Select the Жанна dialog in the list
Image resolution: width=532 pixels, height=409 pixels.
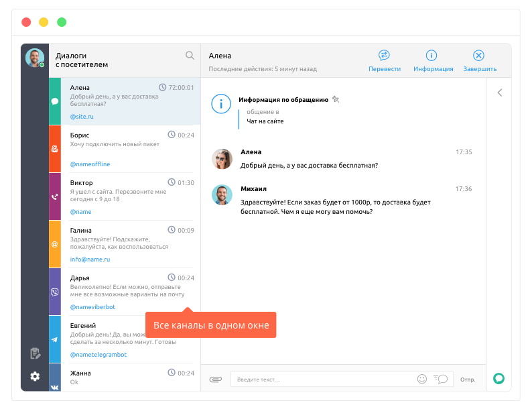coord(125,377)
